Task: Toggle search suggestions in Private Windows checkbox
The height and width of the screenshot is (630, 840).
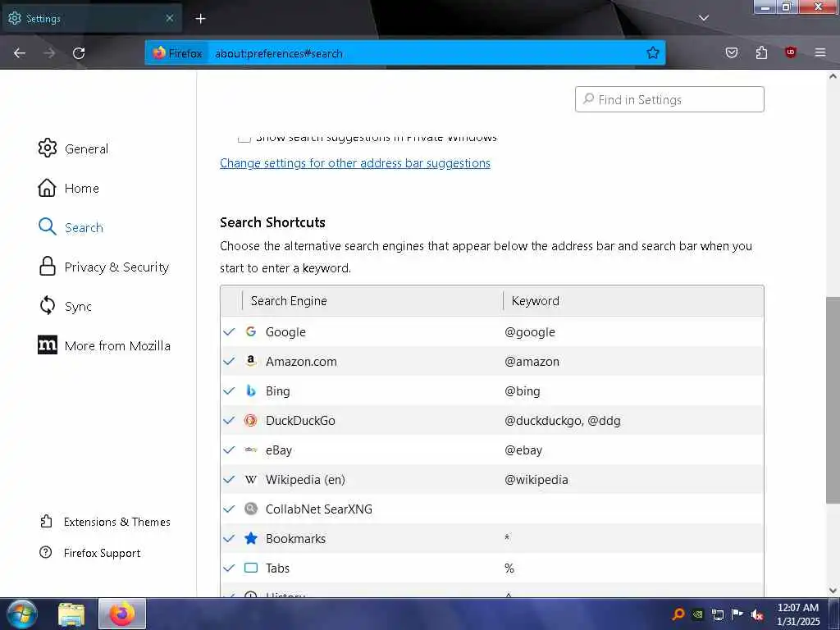Action: click(x=244, y=138)
